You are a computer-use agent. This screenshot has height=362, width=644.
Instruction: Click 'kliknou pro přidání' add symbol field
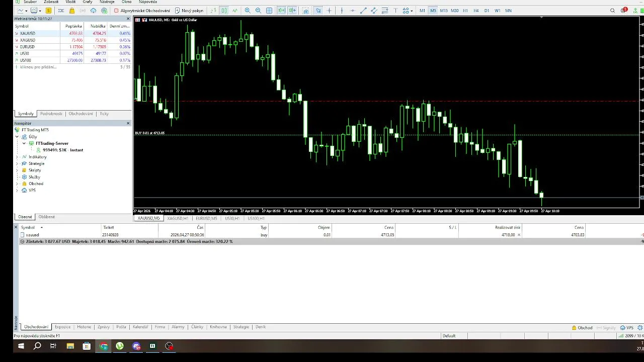point(38,67)
